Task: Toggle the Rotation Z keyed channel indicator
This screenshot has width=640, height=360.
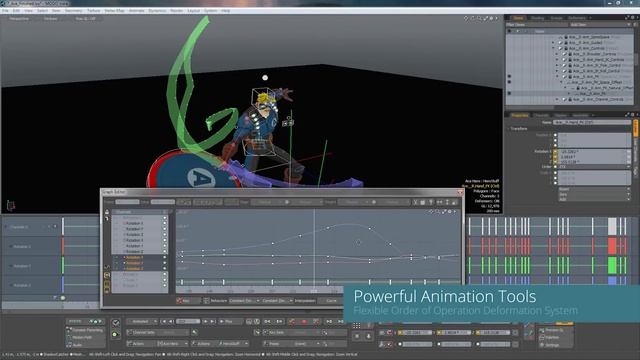Action: (555, 162)
